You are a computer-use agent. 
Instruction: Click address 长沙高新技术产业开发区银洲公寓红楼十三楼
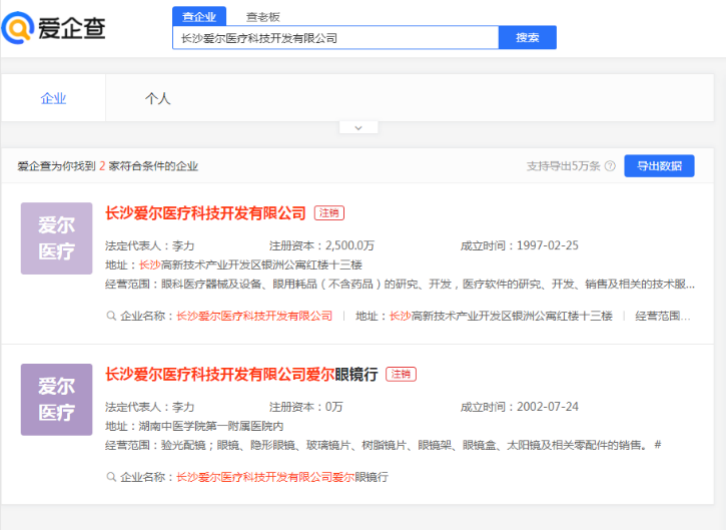point(234,265)
